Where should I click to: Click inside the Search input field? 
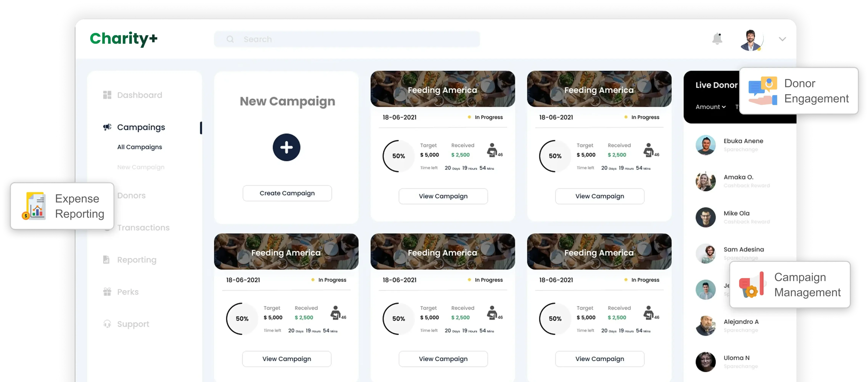[x=337, y=39]
